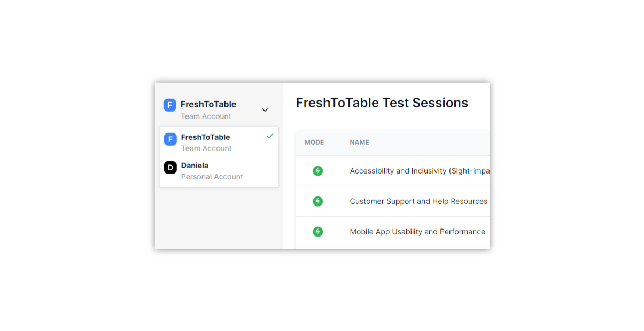The height and width of the screenshot is (331, 644).
Task: Open Accessibility and Inclusivity test session
Action: click(x=419, y=171)
